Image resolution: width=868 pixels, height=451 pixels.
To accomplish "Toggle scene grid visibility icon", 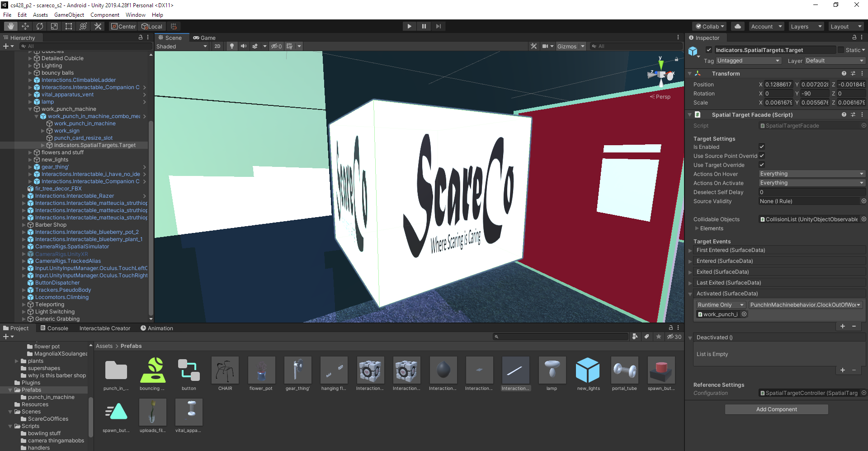I will coord(289,46).
